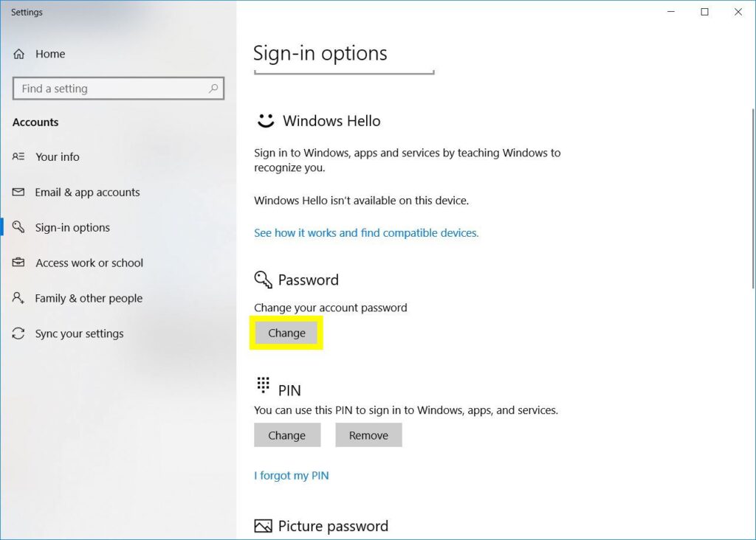Click the Family & other people icon
The image size is (756, 540).
pos(19,298)
